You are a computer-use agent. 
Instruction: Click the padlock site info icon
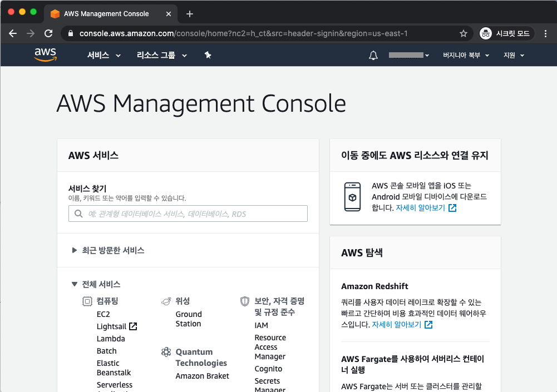[x=71, y=33]
